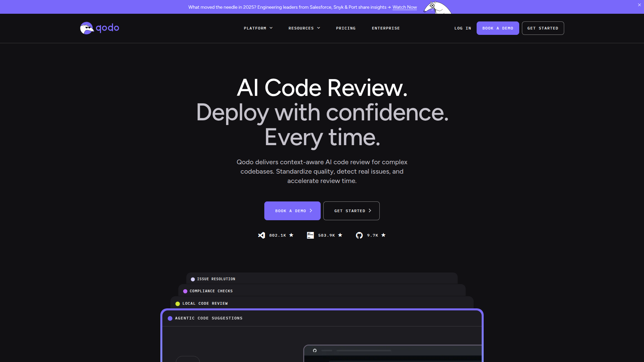Click Log In in the header
Image resolution: width=644 pixels, height=362 pixels.
click(463, 28)
